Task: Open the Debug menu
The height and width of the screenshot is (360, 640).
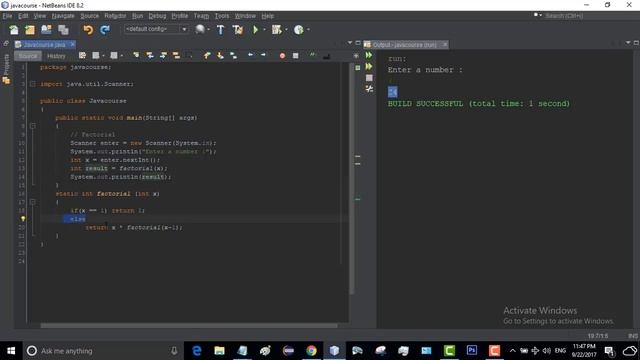Action: coord(157,16)
